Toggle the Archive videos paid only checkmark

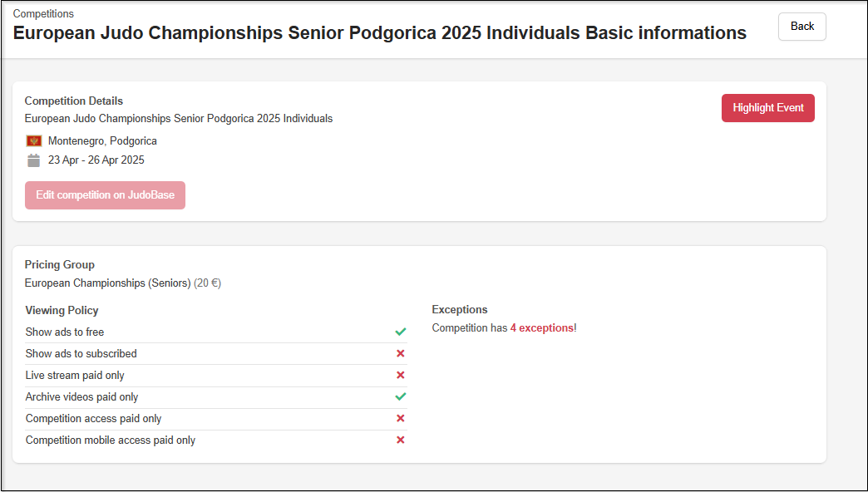(x=400, y=396)
